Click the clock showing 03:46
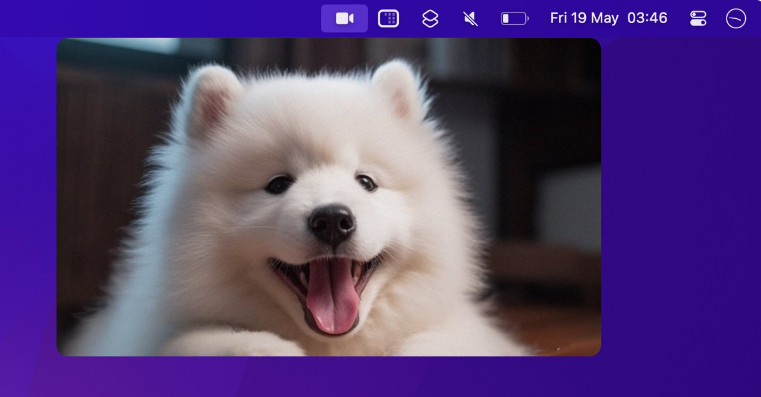 coord(647,18)
